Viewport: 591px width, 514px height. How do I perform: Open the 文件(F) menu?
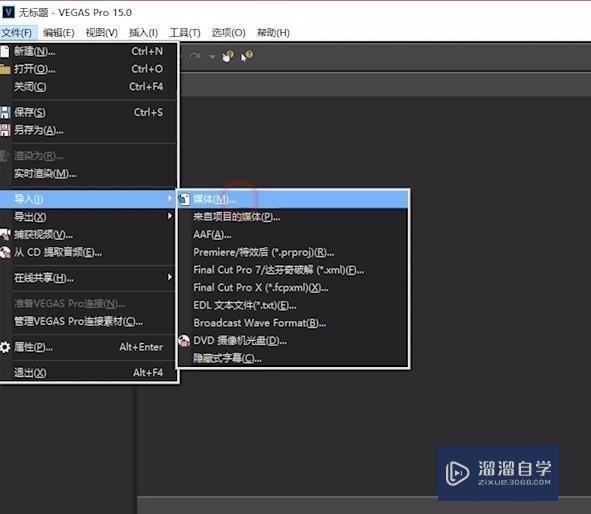(17, 33)
